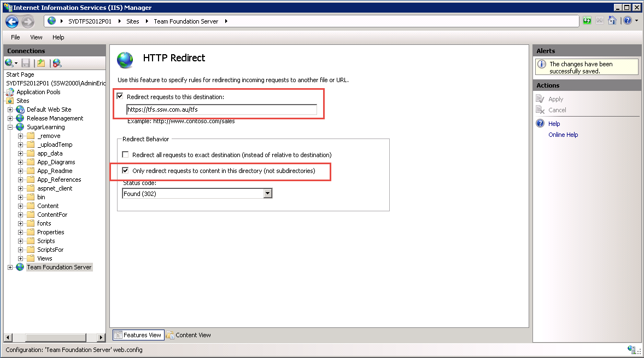The width and height of the screenshot is (644, 358).
Task: Switch to Content View tab
Action: point(189,335)
